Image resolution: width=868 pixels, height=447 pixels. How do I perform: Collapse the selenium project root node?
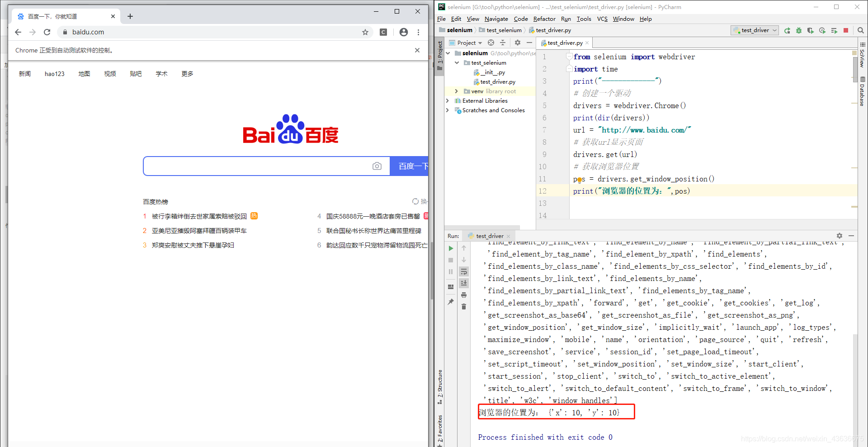pyautogui.click(x=448, y=53)
